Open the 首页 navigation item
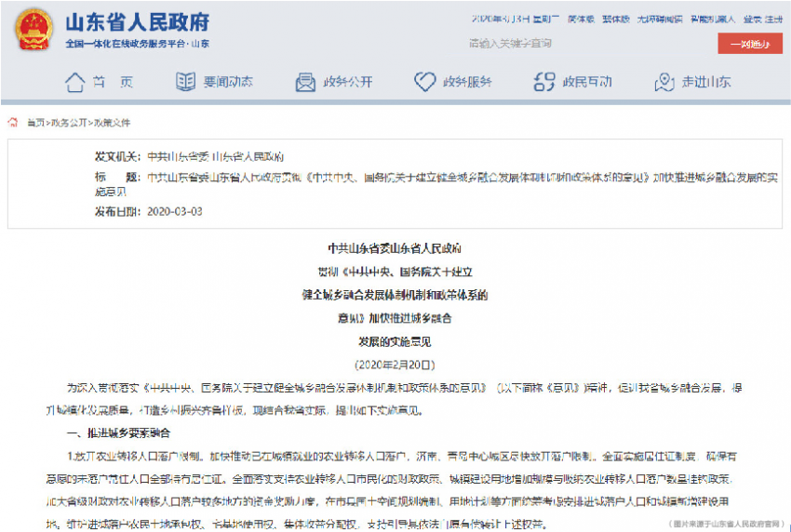The height and width of the screenshot is (532, 791). tap(113, 82)
